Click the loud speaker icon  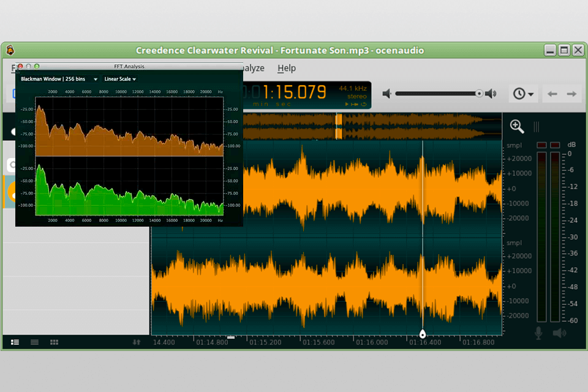pos(491,94)
